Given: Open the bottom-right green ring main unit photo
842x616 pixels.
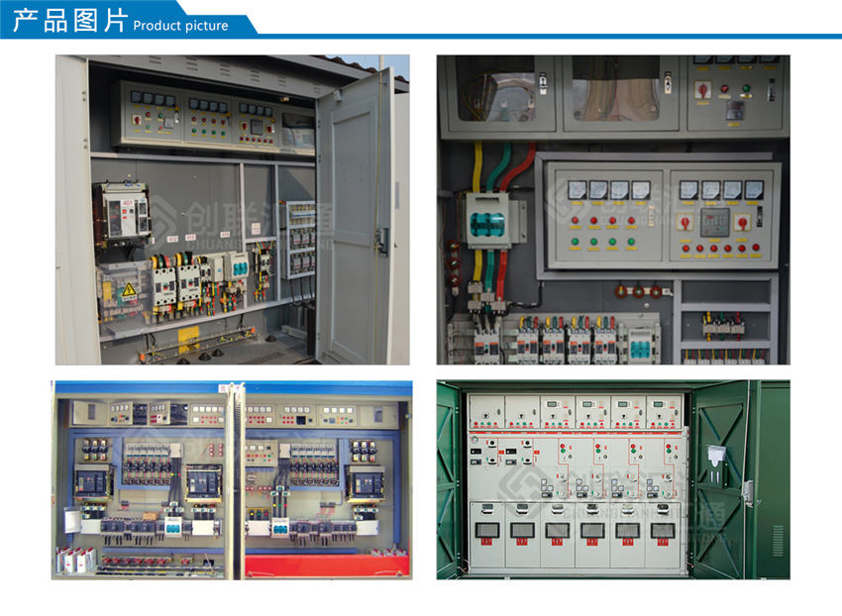Looking at the screenshot, I should pos(612,479).
